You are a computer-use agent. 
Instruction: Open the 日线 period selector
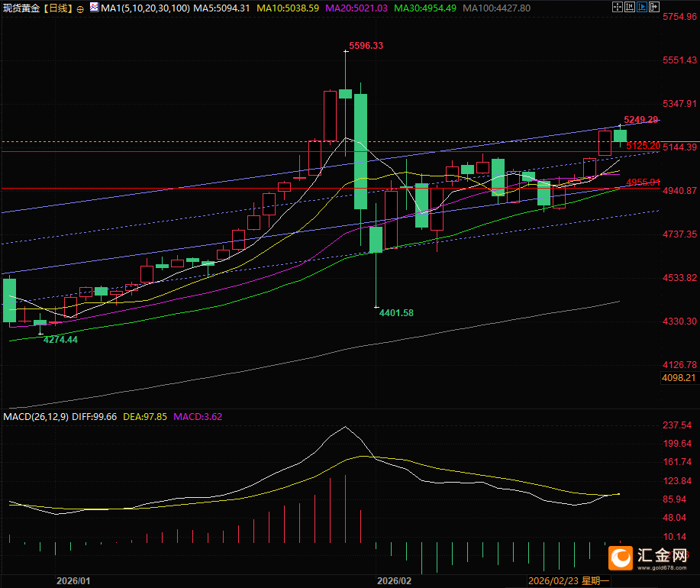coord(58,8)
